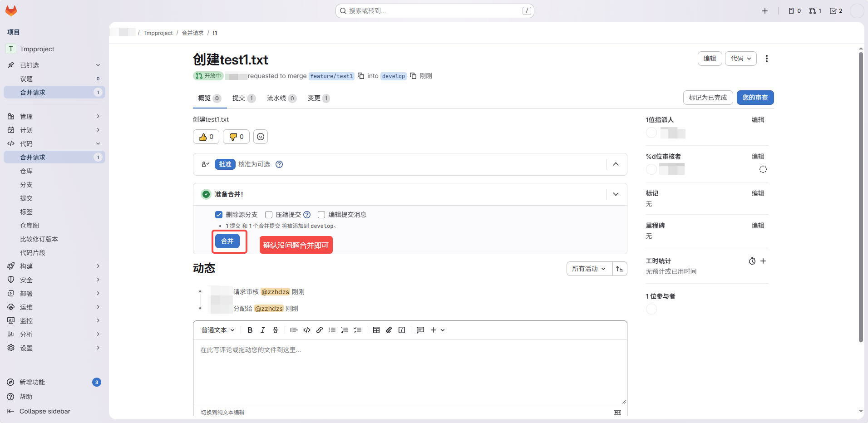The image size is (868, 423).
Task: Switch to the 变更 tab
Action: [x=318, y=98]
